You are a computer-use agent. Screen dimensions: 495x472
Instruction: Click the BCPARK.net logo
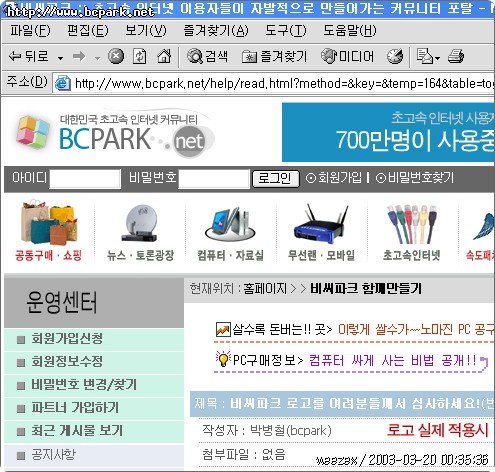coord(115,134)
